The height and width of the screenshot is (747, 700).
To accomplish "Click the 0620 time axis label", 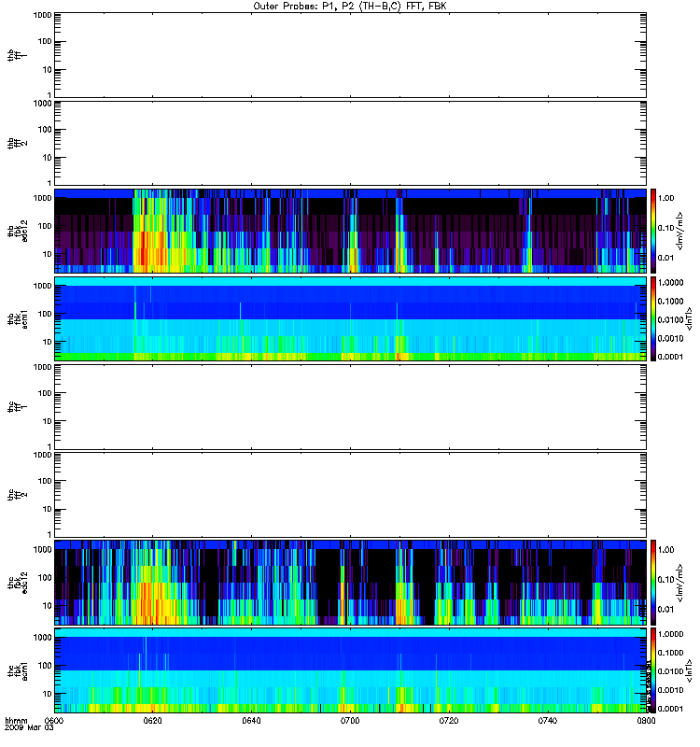I will 152,721.
